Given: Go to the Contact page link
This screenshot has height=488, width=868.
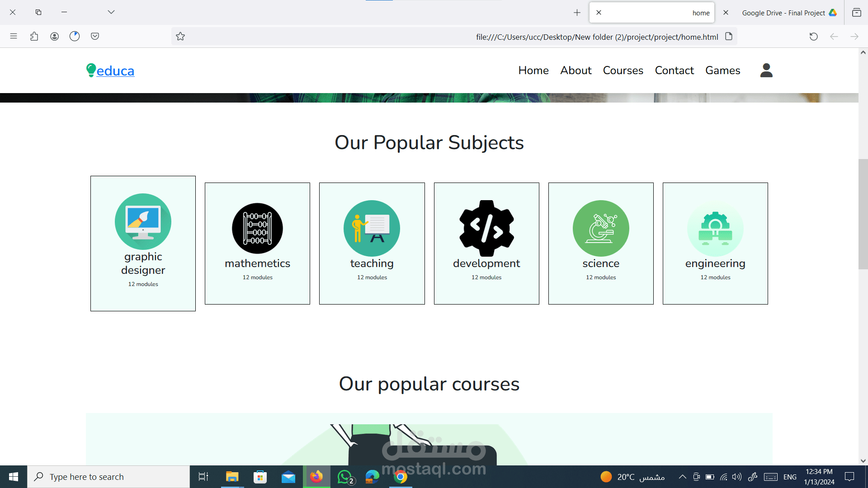Looking at the screenshot, I should [x=674, y=70].
